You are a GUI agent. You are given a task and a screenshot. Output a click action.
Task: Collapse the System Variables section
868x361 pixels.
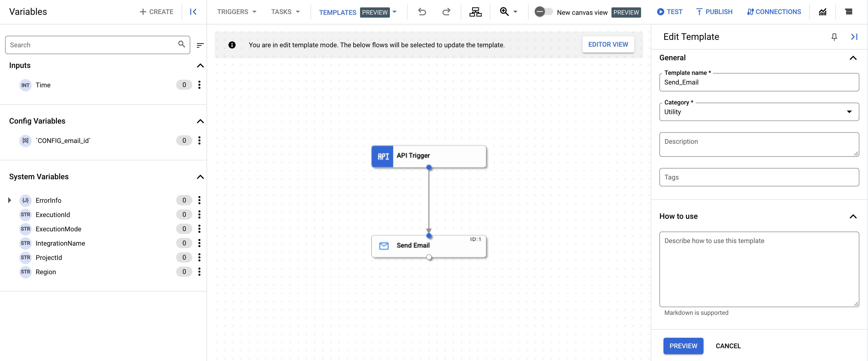coord(200,176)
